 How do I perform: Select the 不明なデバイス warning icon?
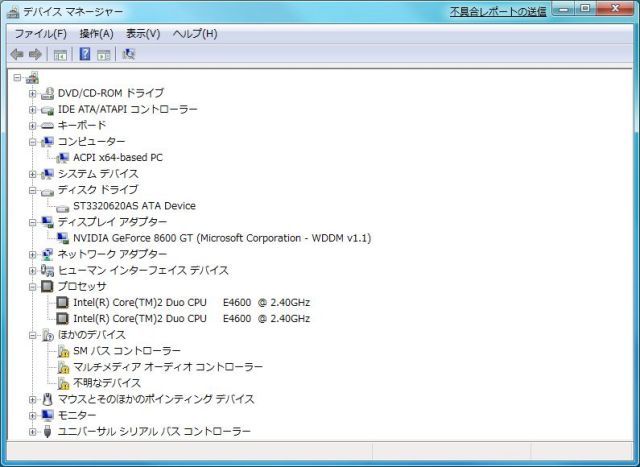click(63, 383)
